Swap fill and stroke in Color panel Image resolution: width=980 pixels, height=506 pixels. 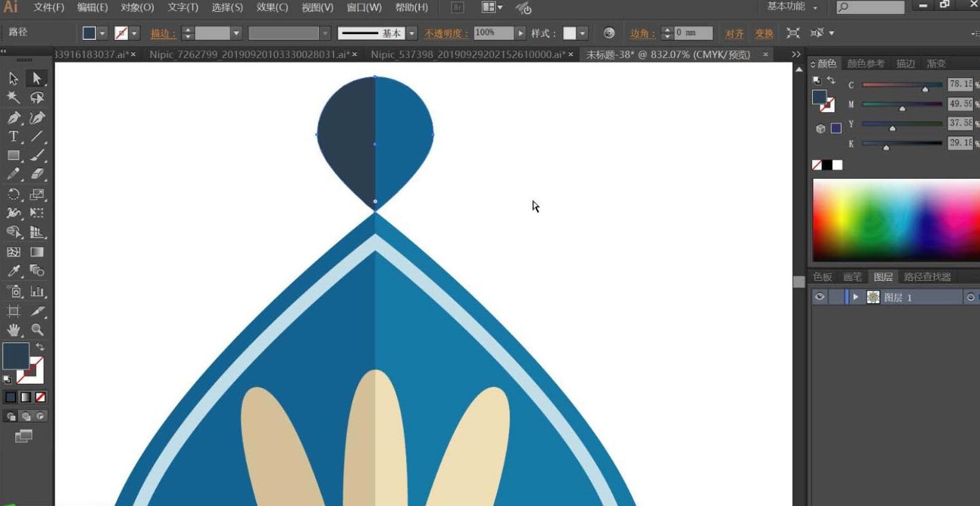[831, 80]
